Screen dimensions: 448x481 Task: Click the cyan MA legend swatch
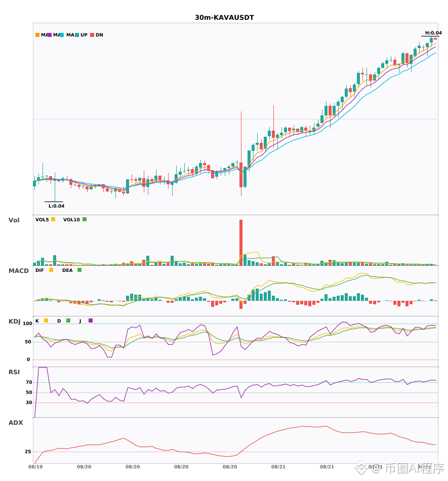62,35
